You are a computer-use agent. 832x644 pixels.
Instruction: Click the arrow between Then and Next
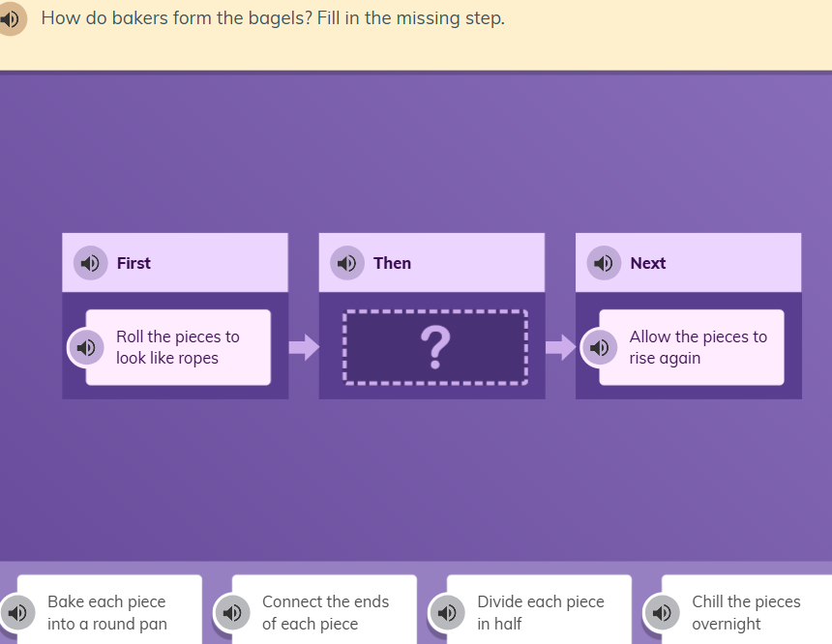coord(560,347)
